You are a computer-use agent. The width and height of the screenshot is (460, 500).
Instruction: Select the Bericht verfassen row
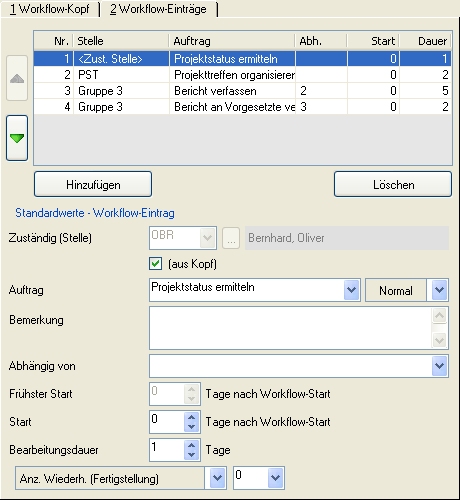pyautogui.click(x=243, y=91)
